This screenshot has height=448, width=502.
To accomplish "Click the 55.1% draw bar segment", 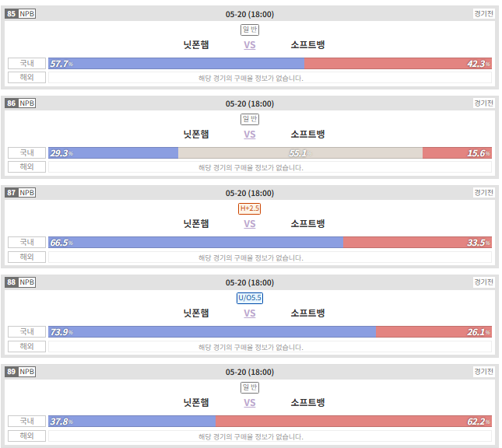I will point(300,153).
